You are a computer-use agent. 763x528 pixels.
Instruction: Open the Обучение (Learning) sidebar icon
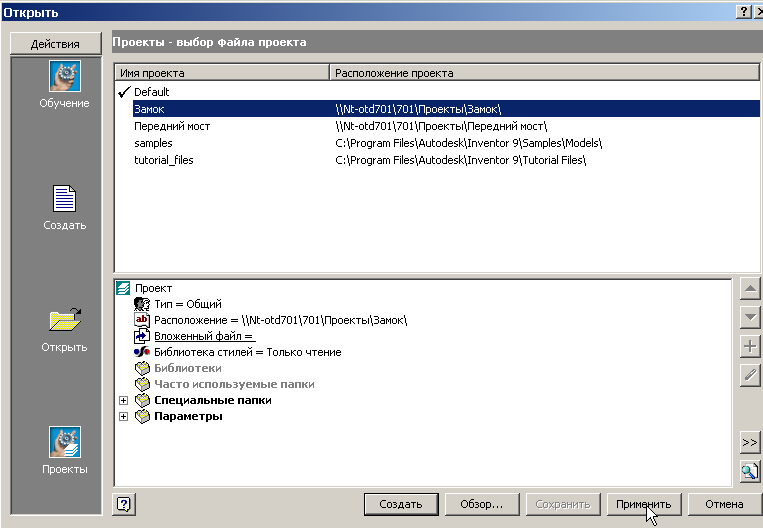click(65, 76)
